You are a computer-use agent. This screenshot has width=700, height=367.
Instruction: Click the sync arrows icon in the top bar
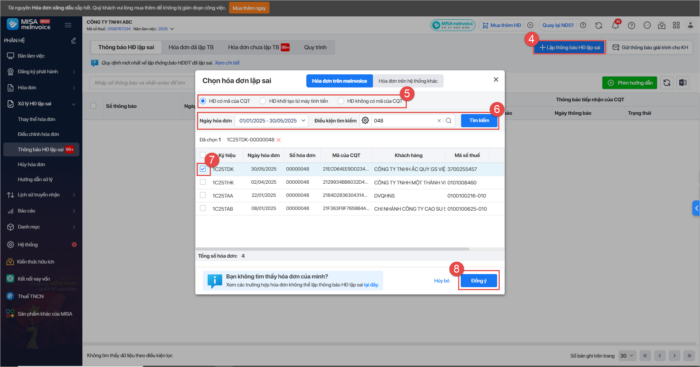(599, 25)
